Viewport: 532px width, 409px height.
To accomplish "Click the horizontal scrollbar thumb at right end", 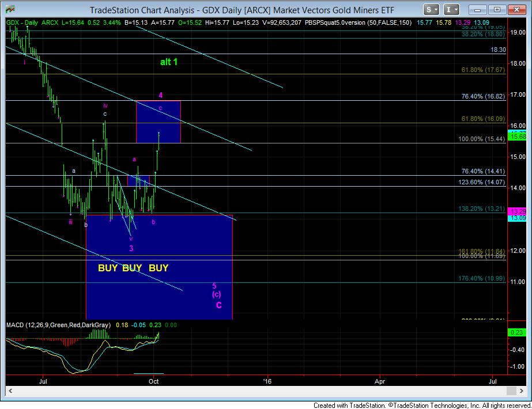I will pos(512,391).
